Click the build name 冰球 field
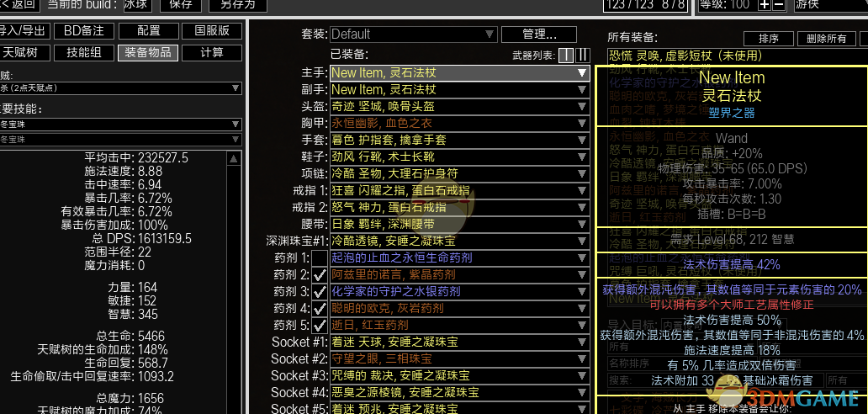 pyautogui.click(x=137, y=5)
